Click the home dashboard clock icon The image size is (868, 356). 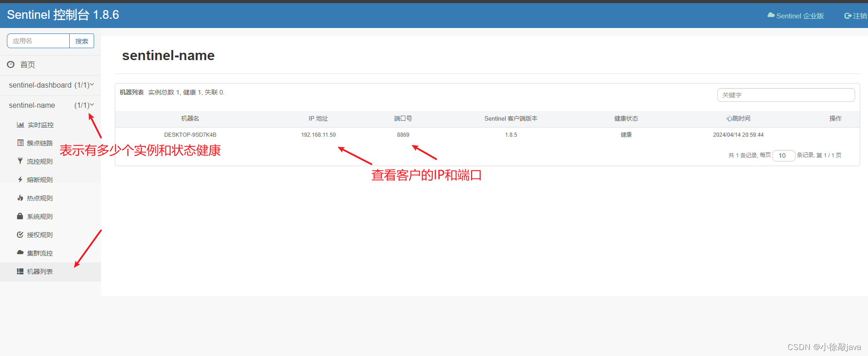pyautogui.click(x=11, y=65)
